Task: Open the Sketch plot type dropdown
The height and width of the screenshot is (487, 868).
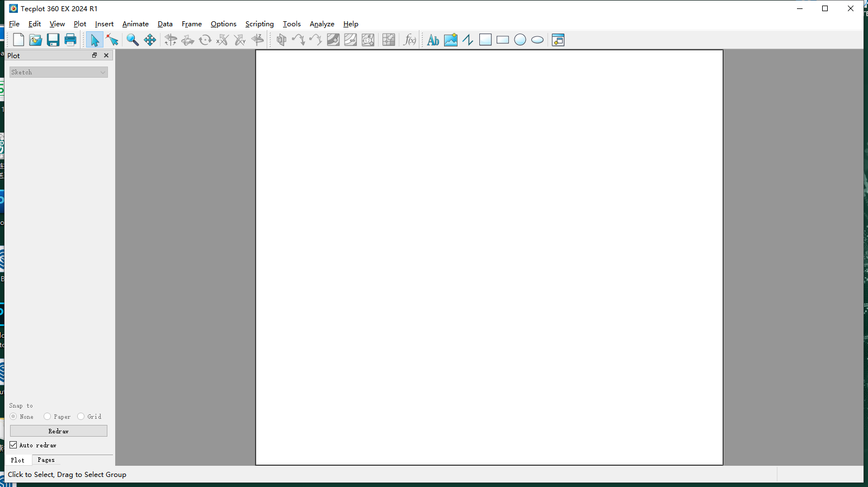Action: [x=59, y=72]
